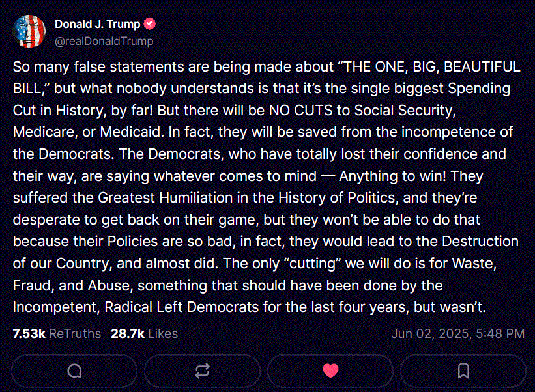View the 28.7k Likes list
Viewport: 535px width, 392px height.
click(144, 333)
